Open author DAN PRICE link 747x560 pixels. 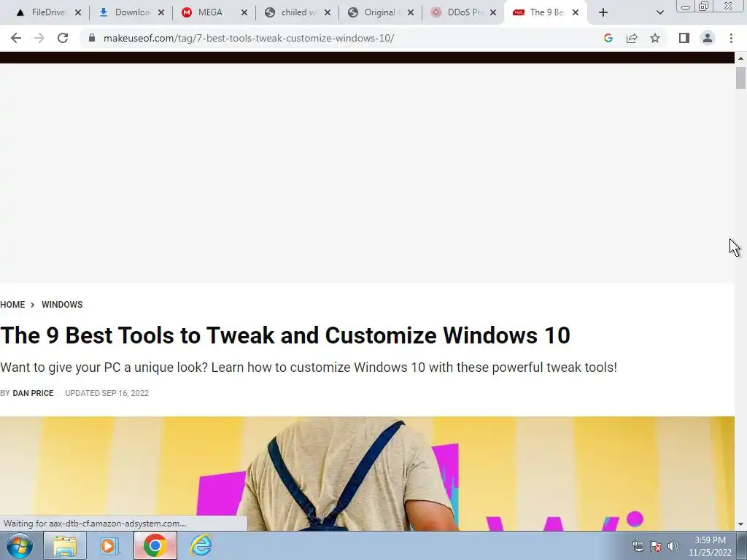point(33,393)
